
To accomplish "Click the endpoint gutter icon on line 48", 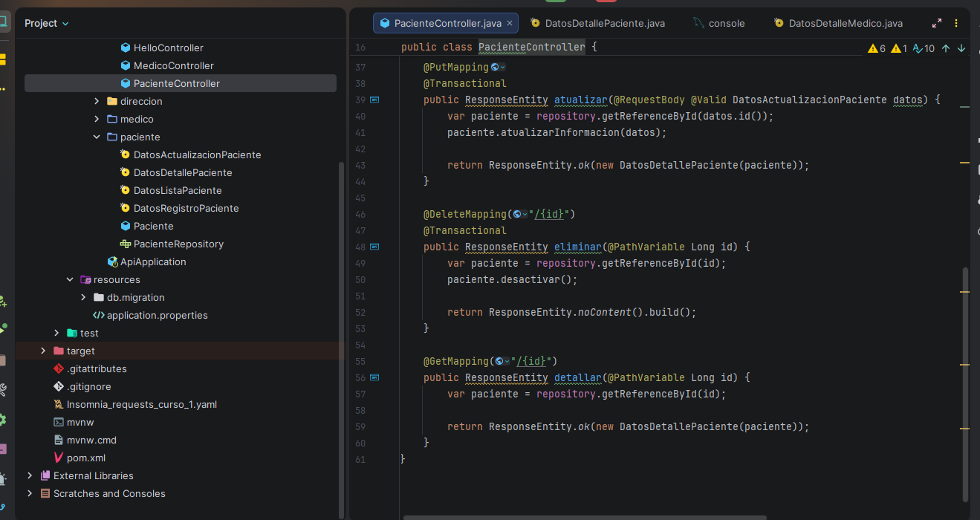I will tap(374, 247).
